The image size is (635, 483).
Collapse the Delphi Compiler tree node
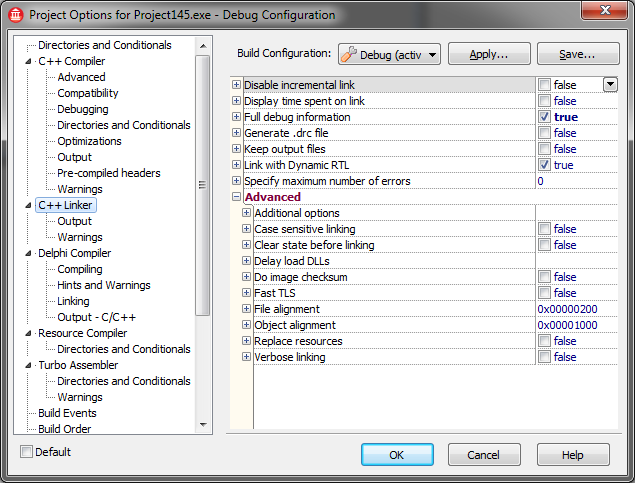click(x=28, y=253)
